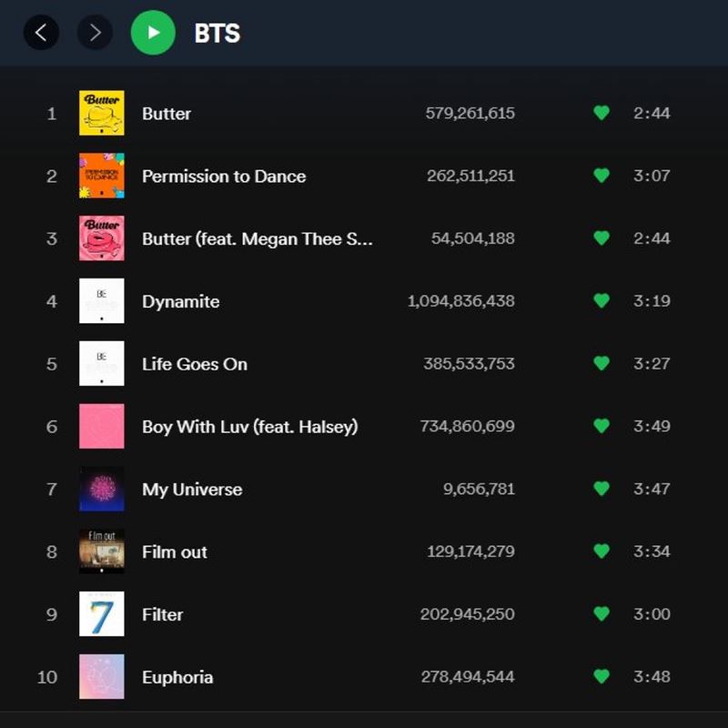This screenshot has width=728, height=728.
Task: Toggle the My Universe heart icon
Action: pos(601,489)
